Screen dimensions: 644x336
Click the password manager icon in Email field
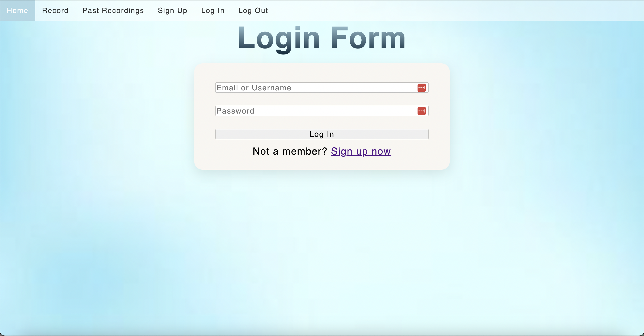tap(421, 88)
